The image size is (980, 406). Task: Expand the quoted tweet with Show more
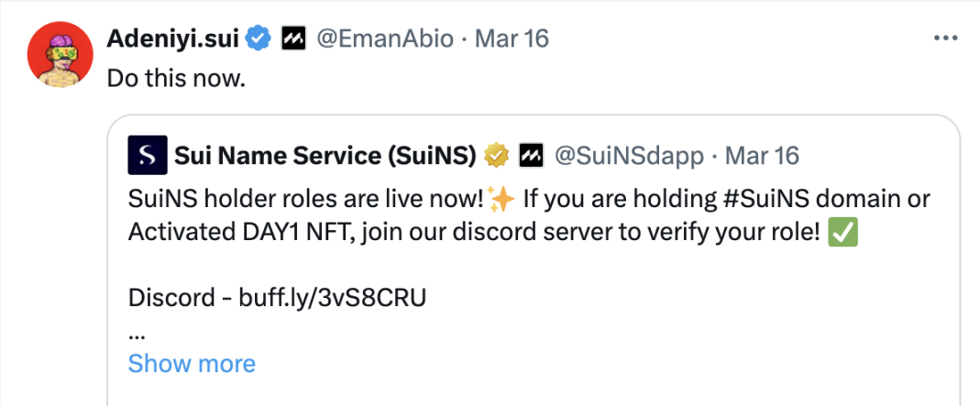click(x=192, y=363)
